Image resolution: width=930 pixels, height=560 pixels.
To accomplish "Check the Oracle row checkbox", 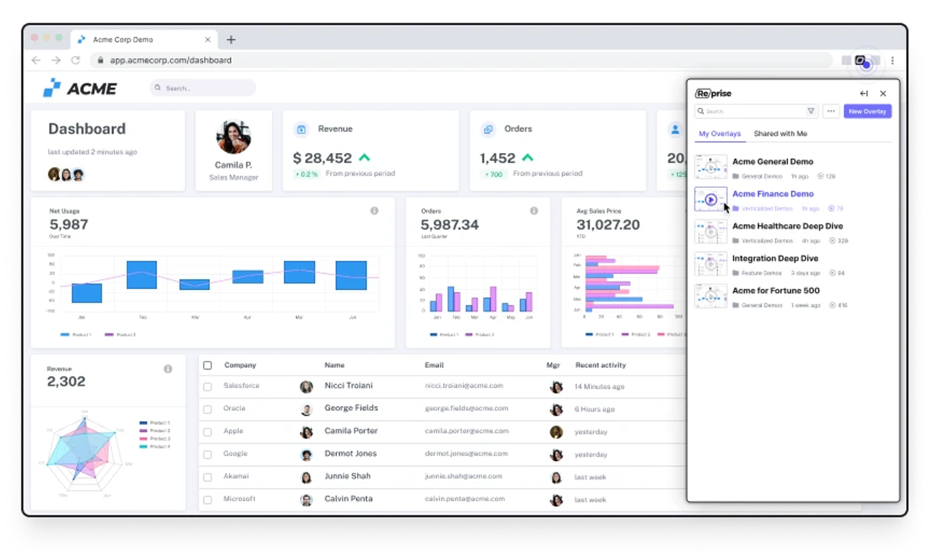I will point(207,410).
